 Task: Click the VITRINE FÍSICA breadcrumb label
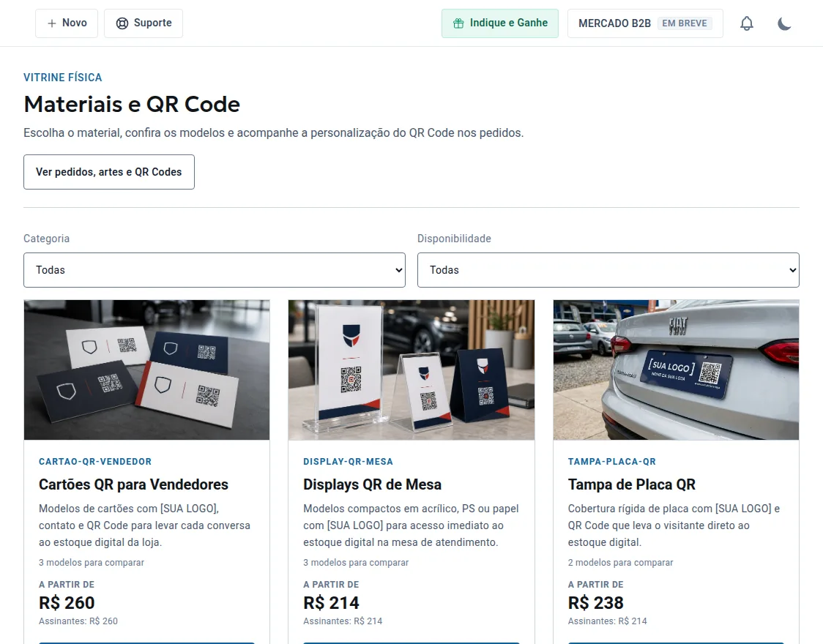point(62,78)
